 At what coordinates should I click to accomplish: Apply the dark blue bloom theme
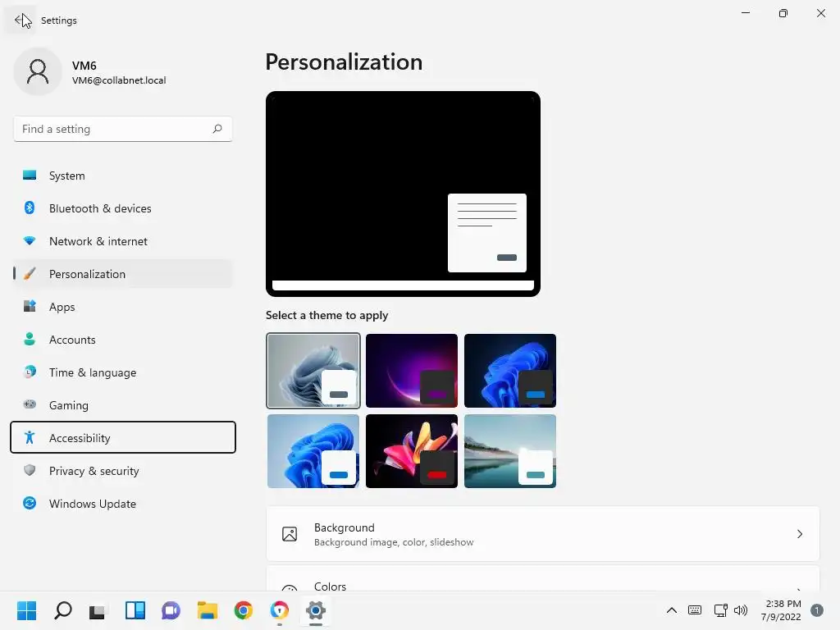click(x=510, y=371)
